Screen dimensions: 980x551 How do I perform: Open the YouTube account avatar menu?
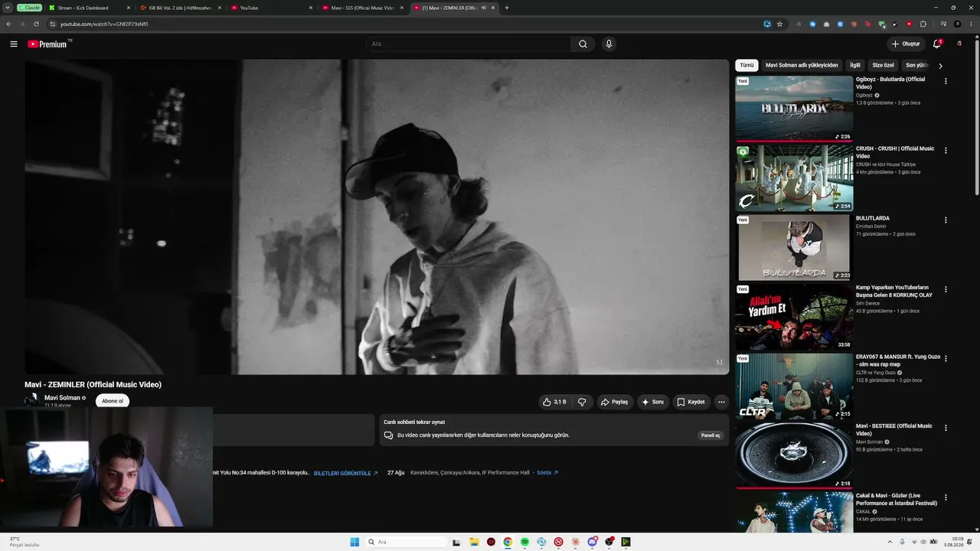959,44
